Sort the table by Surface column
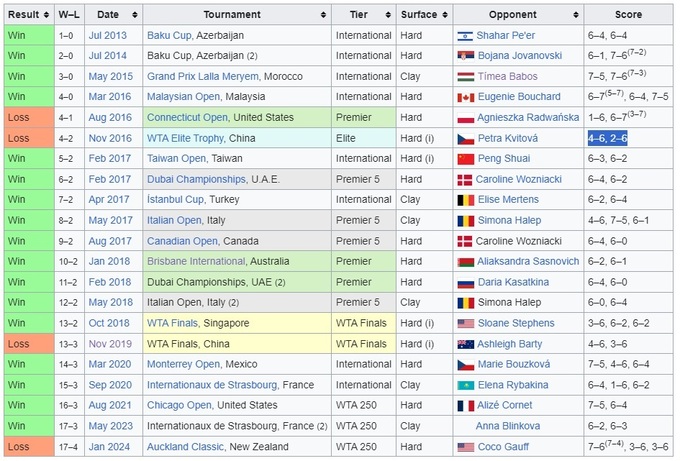The height and width of the screenshot is (461, 680). tap(444, 15)
